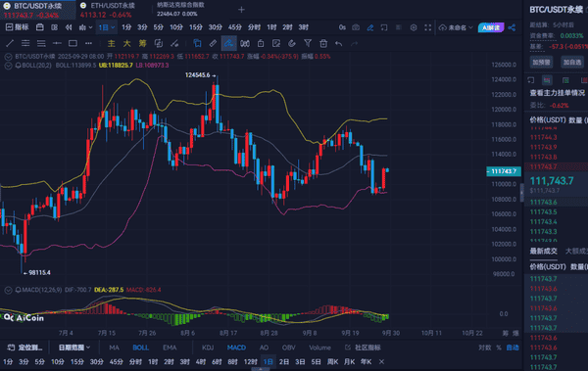The width and height of the screenshot is (588, 371).
Task: Undo the last drawing action
Action: (339, 43)
